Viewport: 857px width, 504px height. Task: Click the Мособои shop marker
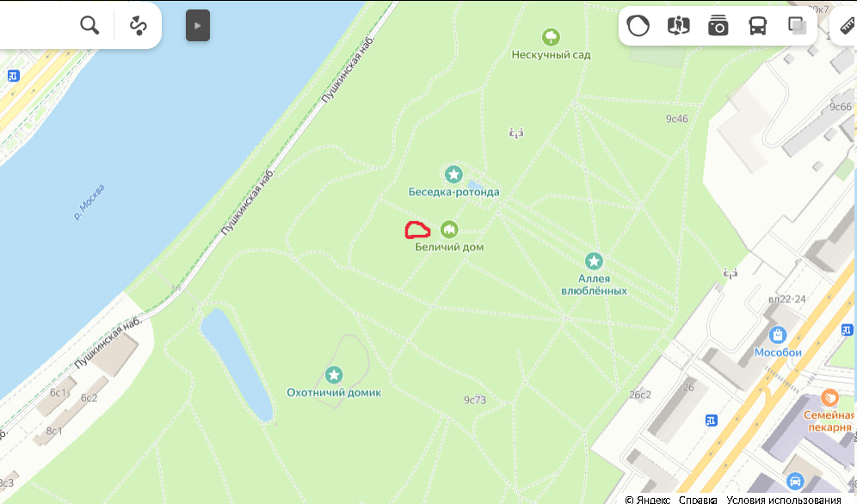(x=778, y=335)
